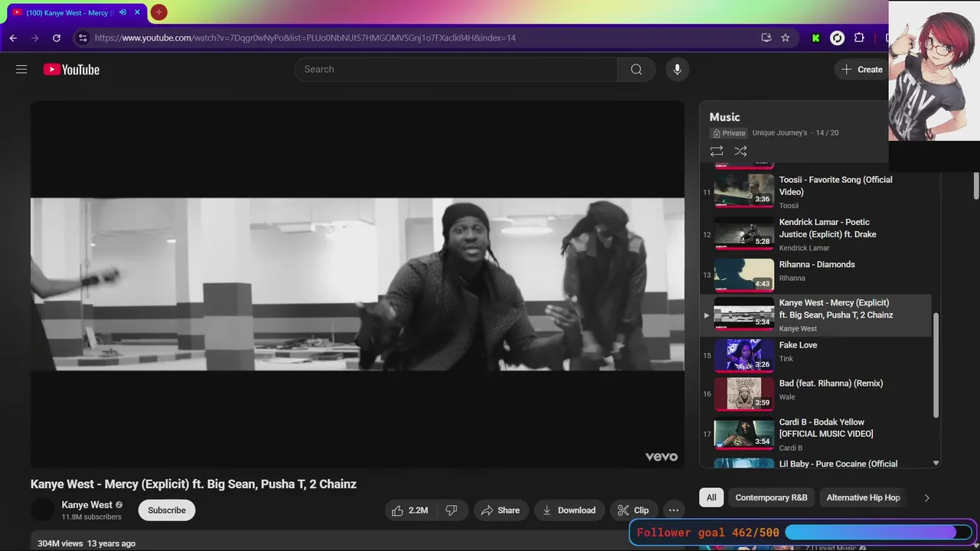Click the address bar URL
The image size is (980, 551).
305,37
